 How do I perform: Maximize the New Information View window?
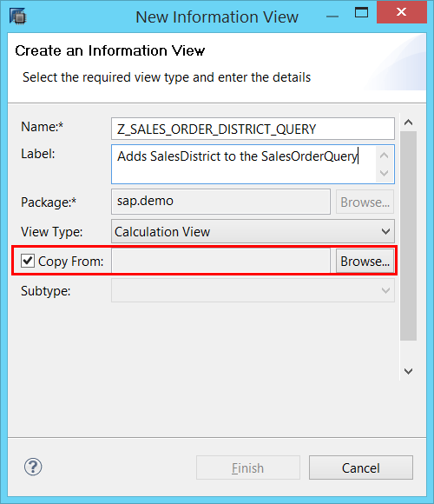click(361, 13)
